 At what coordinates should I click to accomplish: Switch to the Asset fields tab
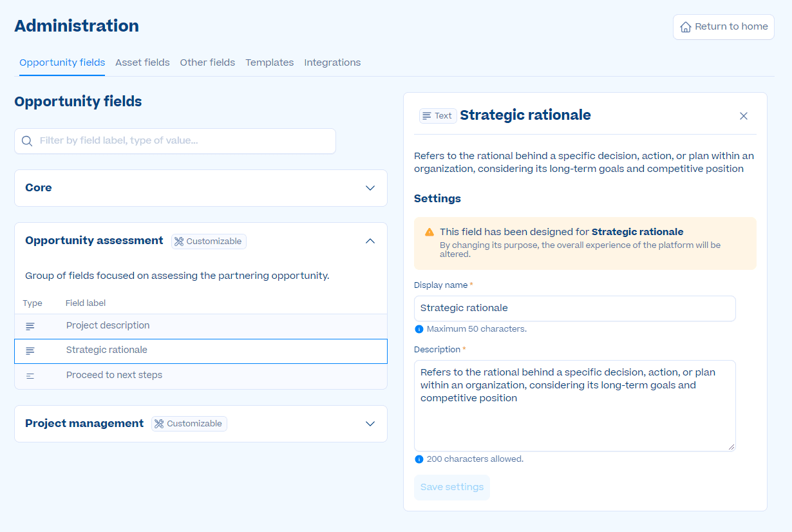pyautogui.click(x=142, y=62)
